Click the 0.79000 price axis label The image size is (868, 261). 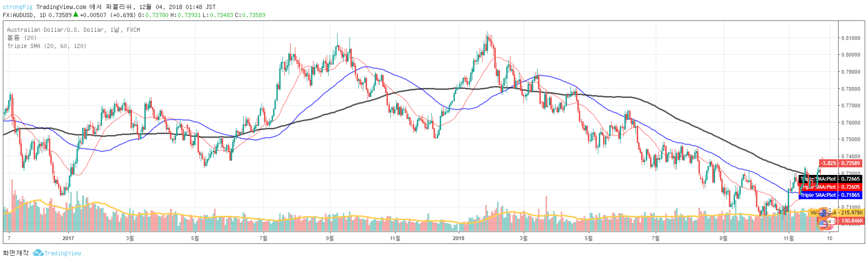point(851,72)
